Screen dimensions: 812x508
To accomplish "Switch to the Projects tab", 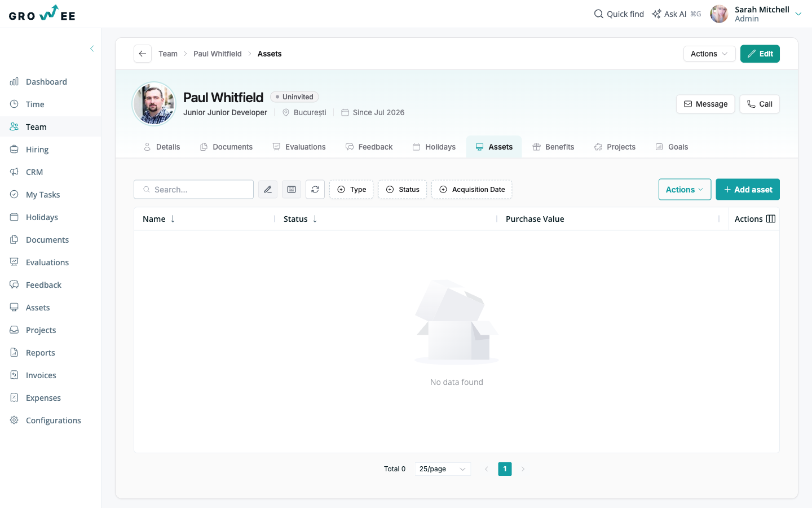I will [x=615, y=147].
